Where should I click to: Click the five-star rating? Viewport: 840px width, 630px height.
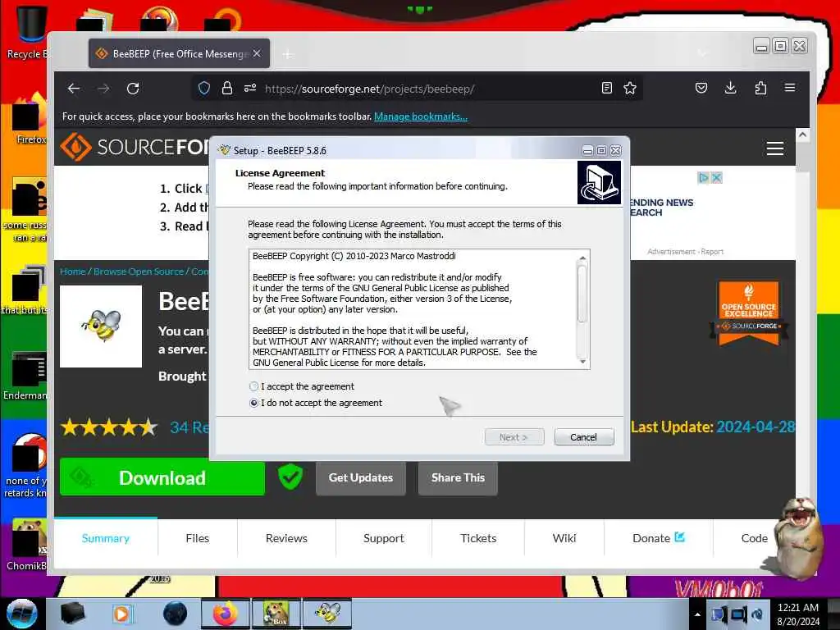coord(109,427)
